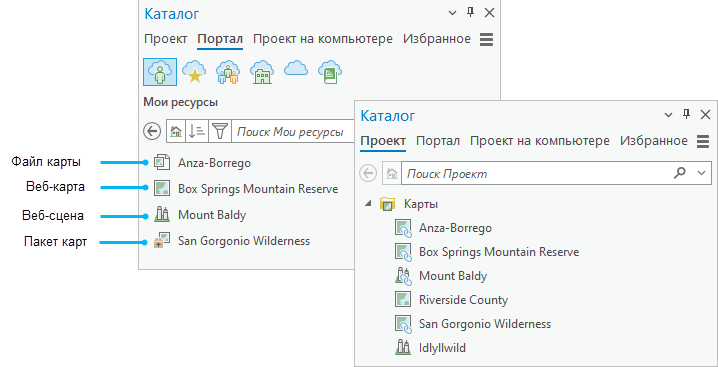Switch to Портал tab in front pane
Image resolution: width=718 pixels, height=367 pixels.
click(438, 141)
